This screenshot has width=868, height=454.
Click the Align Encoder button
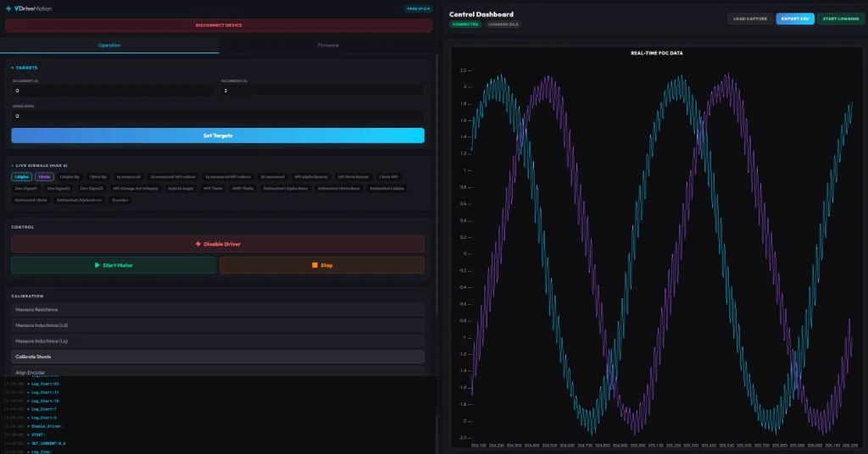(218, 372)
